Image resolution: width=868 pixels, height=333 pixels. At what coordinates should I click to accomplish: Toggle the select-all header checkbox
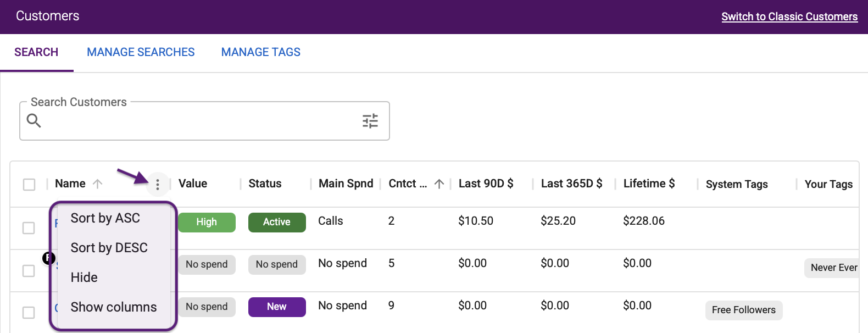29,185
